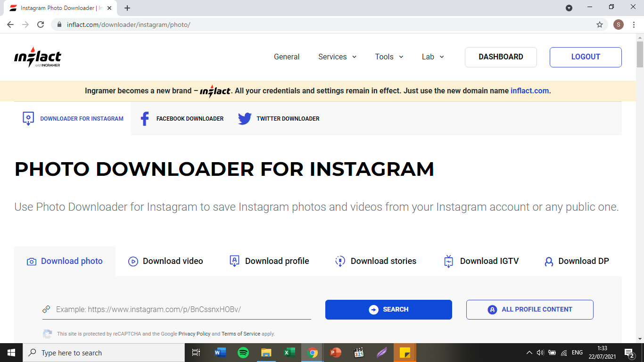Open volume control in the system tray
Screen dimensions: 644x362
point(540,353)
